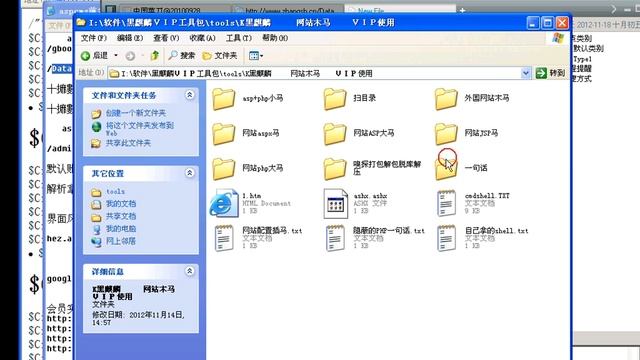
Task: Open the 收藏(A) menu
Action: tap(202, 38)
